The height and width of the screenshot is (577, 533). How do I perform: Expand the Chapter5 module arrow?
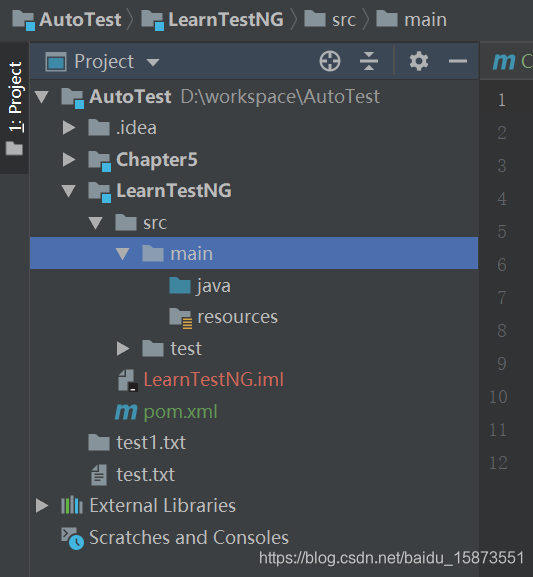[69, 160]
